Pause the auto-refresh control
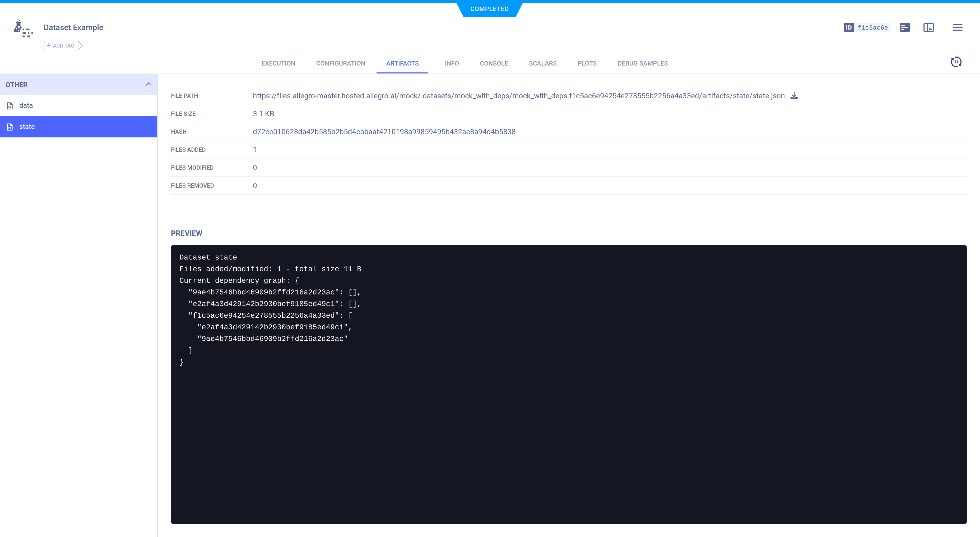Image resolution: width=980 pixels, height=537 pixels. [956, 61]
